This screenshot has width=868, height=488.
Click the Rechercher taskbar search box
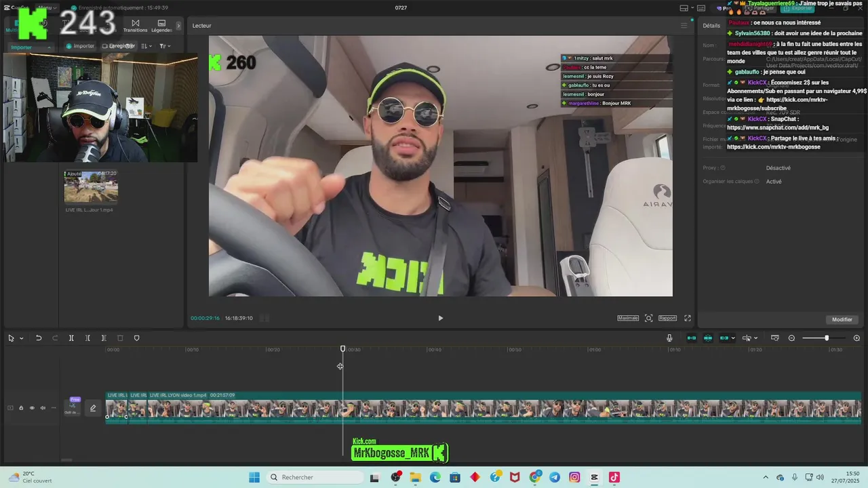[x=314, y=477]
